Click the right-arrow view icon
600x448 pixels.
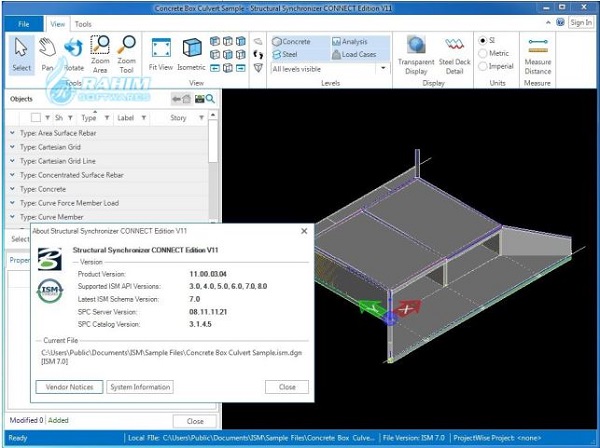(x=240, y=68)
